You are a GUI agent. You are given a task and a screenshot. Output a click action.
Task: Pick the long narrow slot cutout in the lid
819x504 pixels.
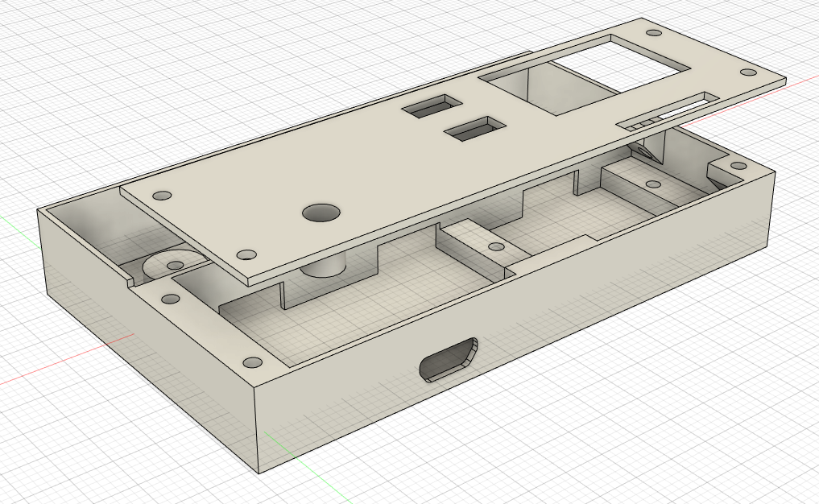tap(668, 111)
